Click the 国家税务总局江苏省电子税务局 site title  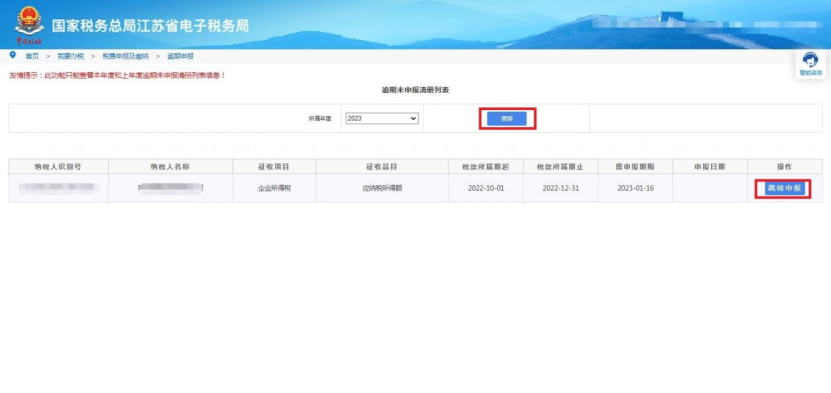click(150, 25)
